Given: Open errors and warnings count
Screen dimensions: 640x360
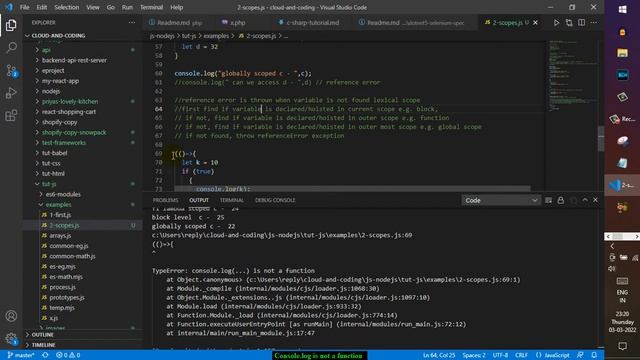Looking at the screenshot, I should tap(68, 355).
